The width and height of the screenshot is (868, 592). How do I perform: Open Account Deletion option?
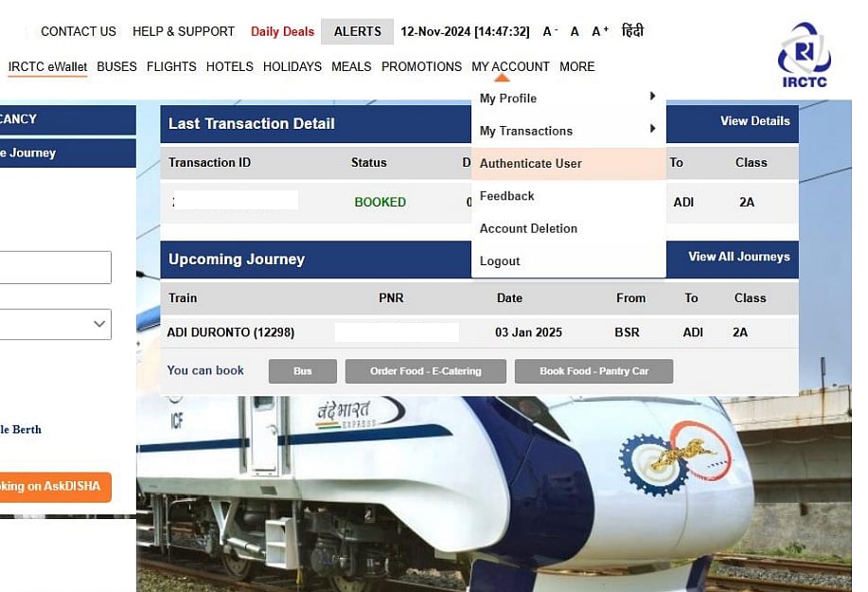(528, 228)
